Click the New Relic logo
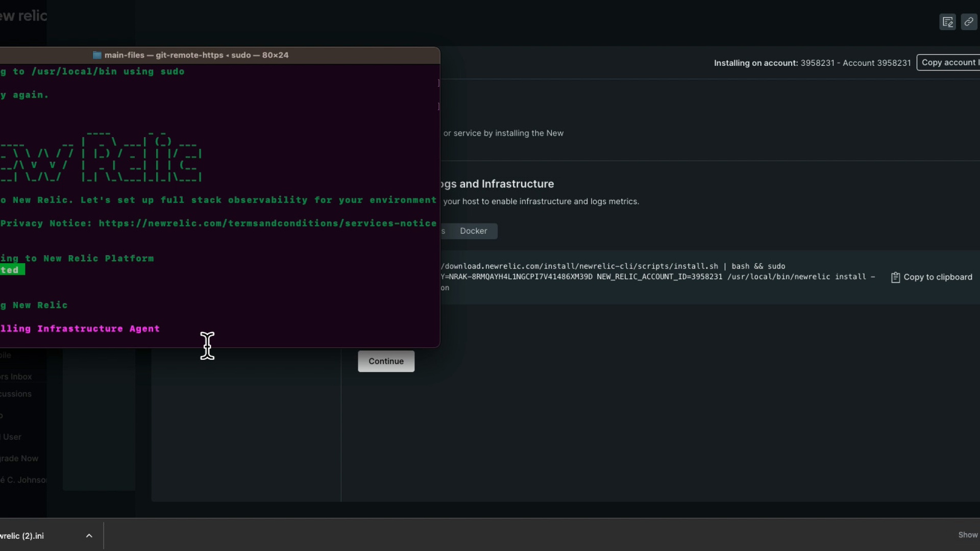Screen dimensions: 980x551 pos(23,16)
